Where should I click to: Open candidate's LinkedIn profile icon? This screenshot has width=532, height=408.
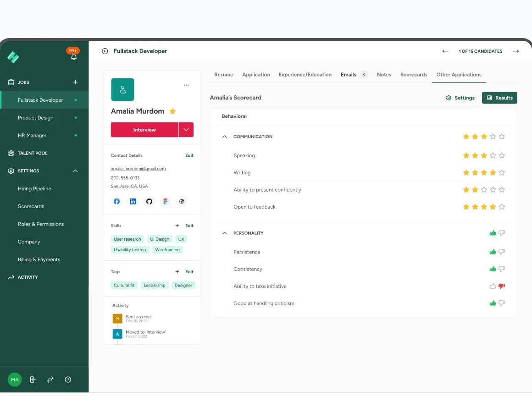point(133,201)
